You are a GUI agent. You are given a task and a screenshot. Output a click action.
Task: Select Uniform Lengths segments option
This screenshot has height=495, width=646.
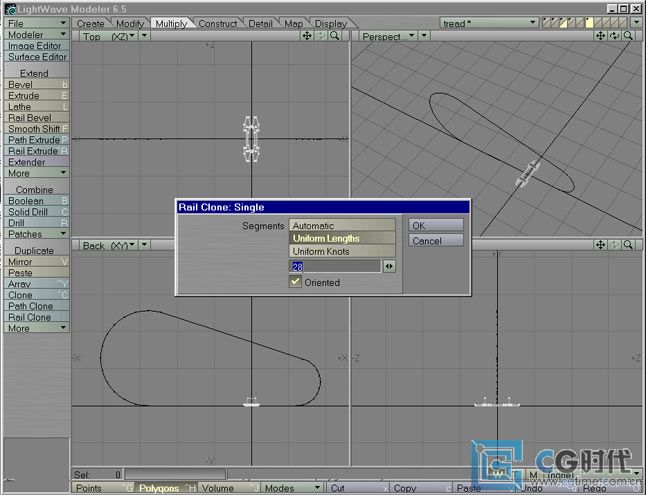click(342, 238)
